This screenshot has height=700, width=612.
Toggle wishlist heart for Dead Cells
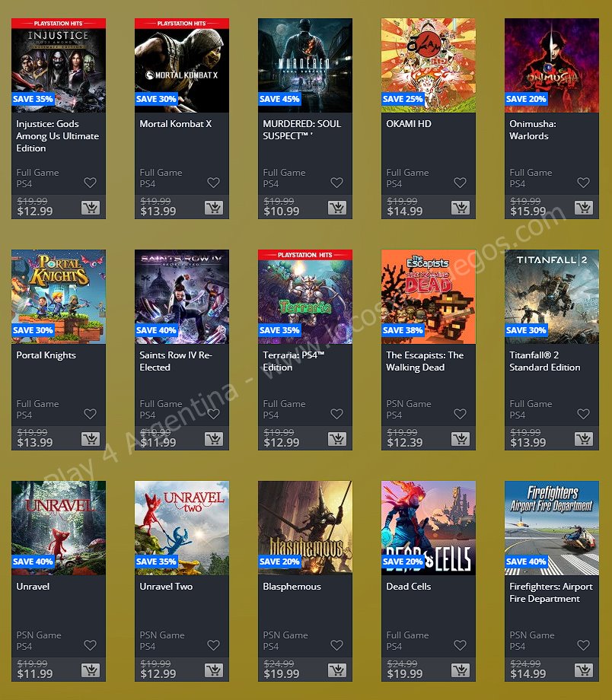point(460,644)
